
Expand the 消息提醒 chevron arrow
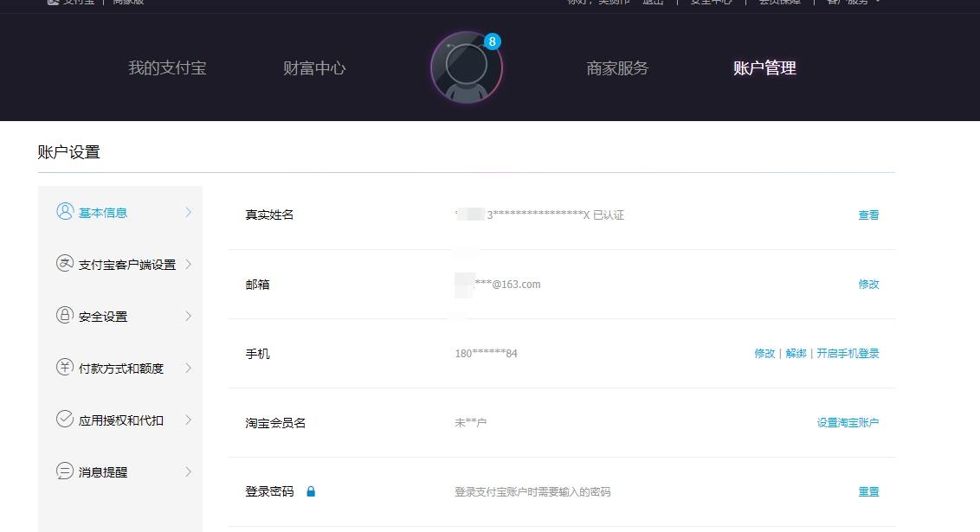click(x=188, y=471)
